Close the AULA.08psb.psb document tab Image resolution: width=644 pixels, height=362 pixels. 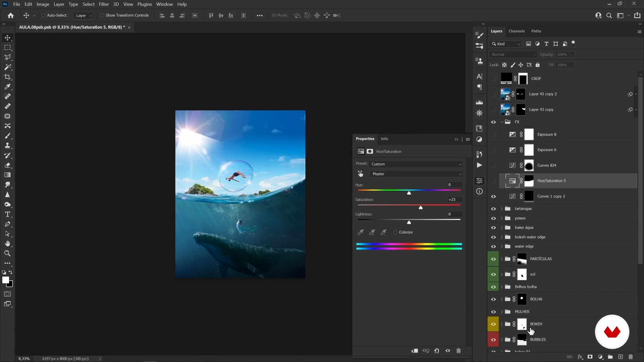click(x=129, y=27)
